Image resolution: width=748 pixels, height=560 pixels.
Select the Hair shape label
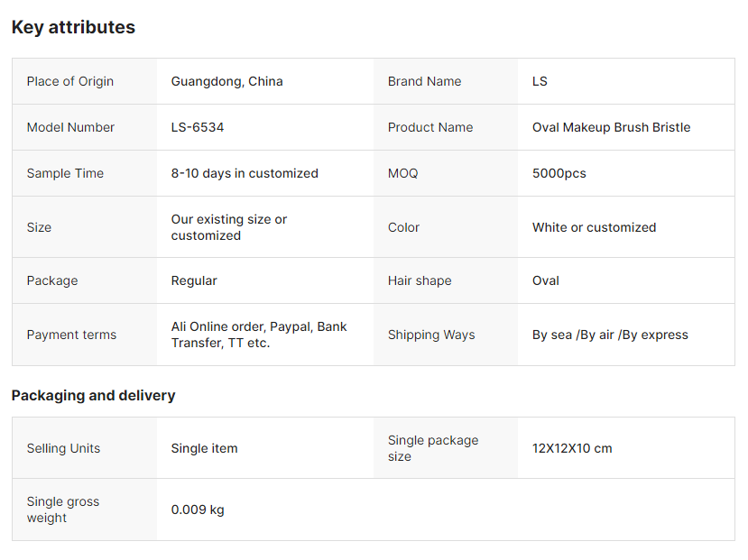(420, 280)
